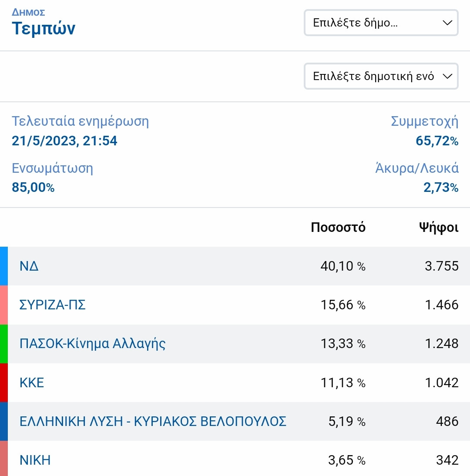Click the ΝΙΚΗ party link
470x476 pixels.
tap(35, 460)
